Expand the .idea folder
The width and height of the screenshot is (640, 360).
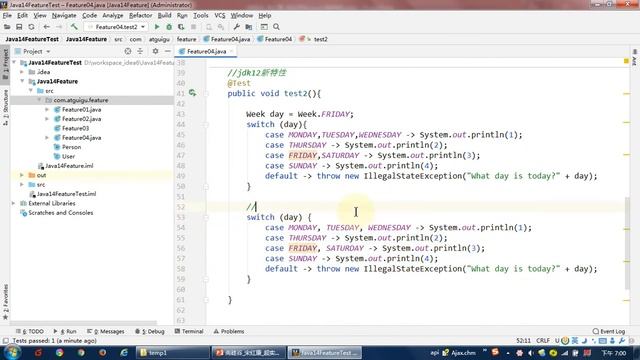coord(22,72)
